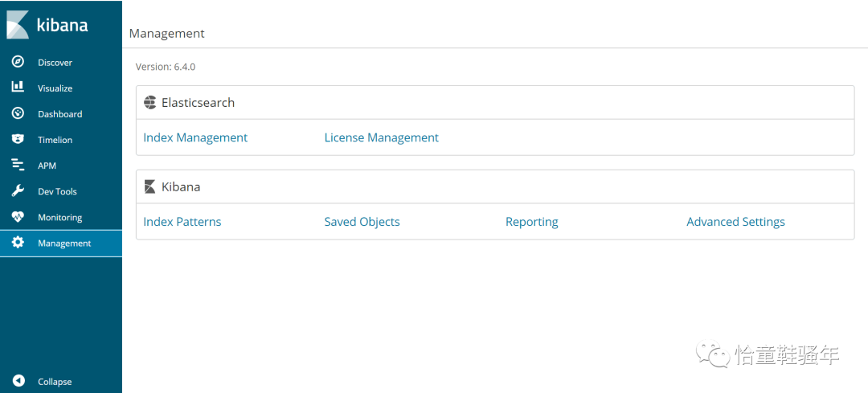Click the Elasticsearch section heading
Screen dimensions: 868x393
point(199,102)
